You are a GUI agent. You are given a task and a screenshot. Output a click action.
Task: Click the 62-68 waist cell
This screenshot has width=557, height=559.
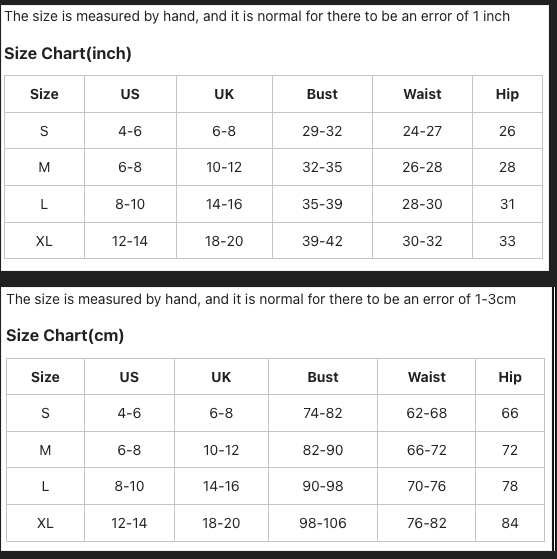[426, 413]
